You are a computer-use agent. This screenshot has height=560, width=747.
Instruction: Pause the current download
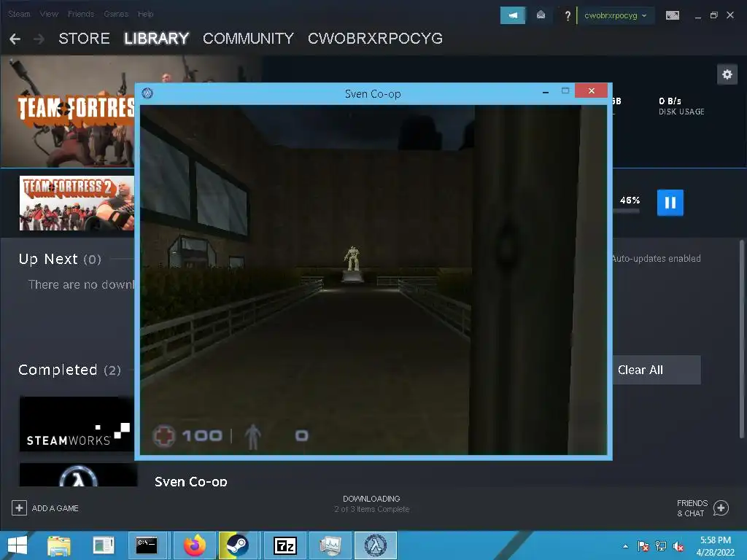click(x=670, y=203)
